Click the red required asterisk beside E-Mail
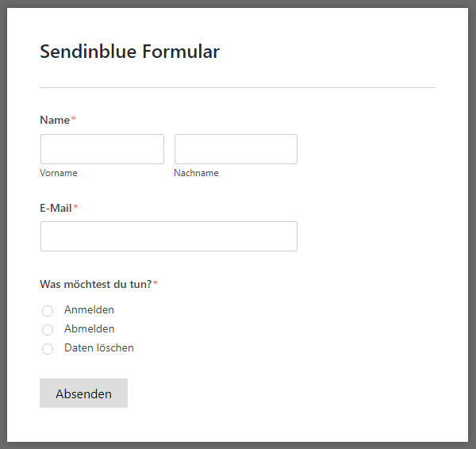476x449 pixels. (75, 207)
